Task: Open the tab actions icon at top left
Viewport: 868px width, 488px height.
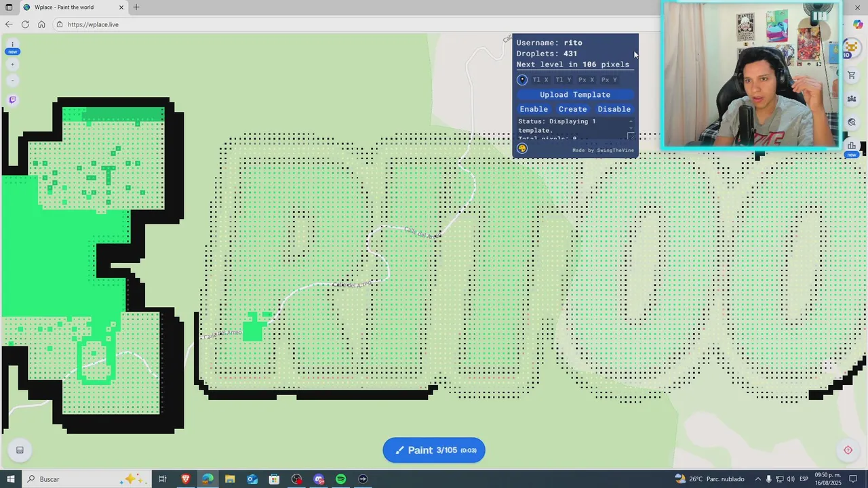Action: pyautogui.click(x=9, y=7)
